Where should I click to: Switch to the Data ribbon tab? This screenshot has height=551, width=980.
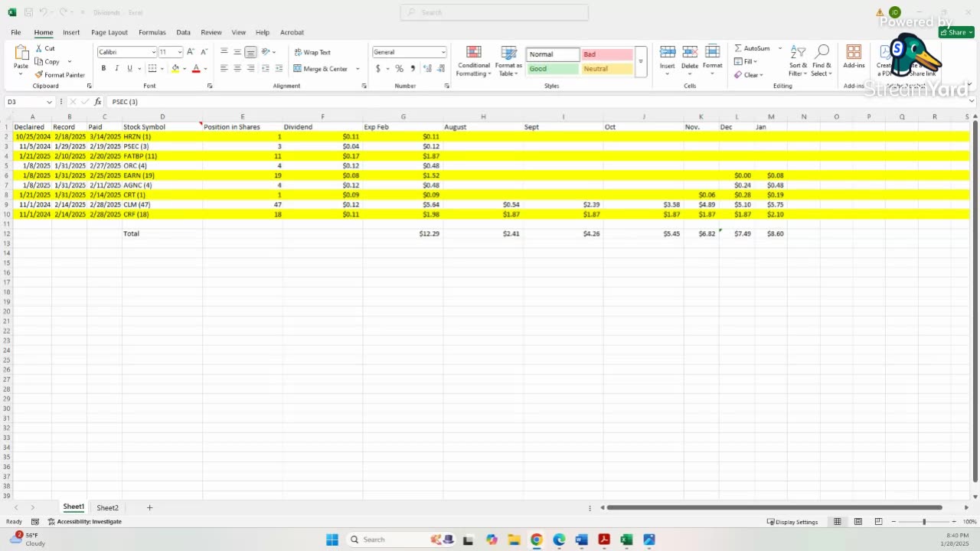click(183, 32)
